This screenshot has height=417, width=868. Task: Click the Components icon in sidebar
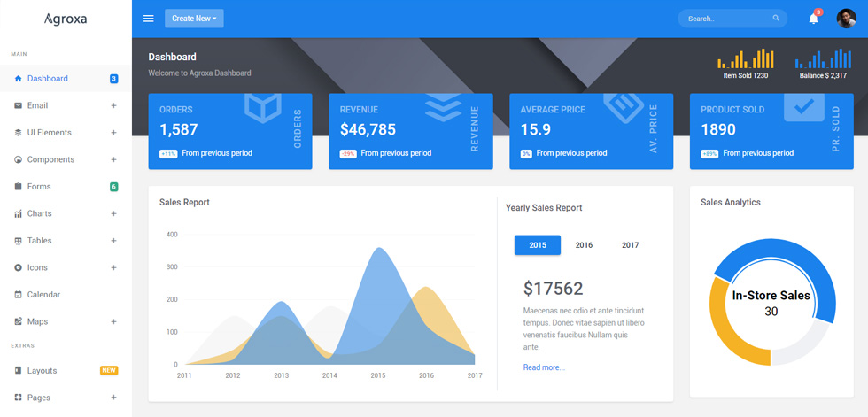(18, 160)
